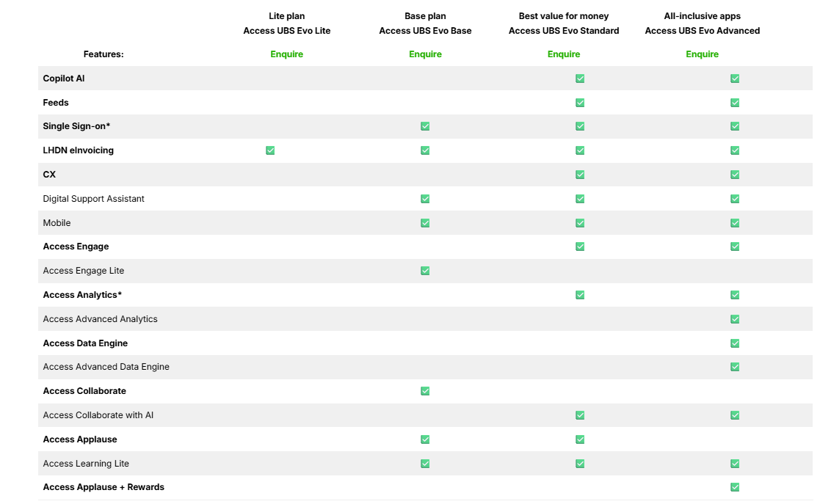820x504 pixels.
Task: Click Single Sign-on checkmark in Base plan column
Action: pyautogui.click(x=425, y=126)
